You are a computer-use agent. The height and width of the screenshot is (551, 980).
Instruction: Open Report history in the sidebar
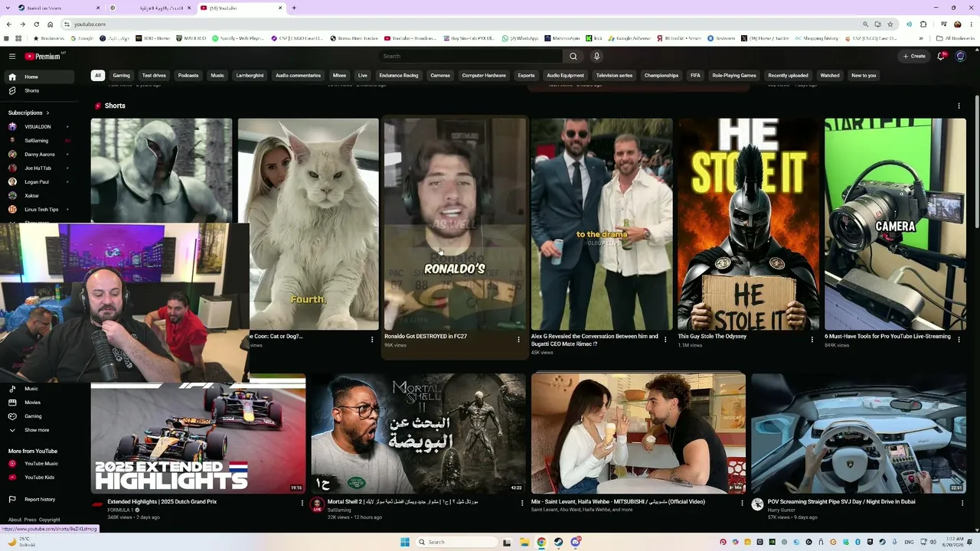click(x=40, y=500)
